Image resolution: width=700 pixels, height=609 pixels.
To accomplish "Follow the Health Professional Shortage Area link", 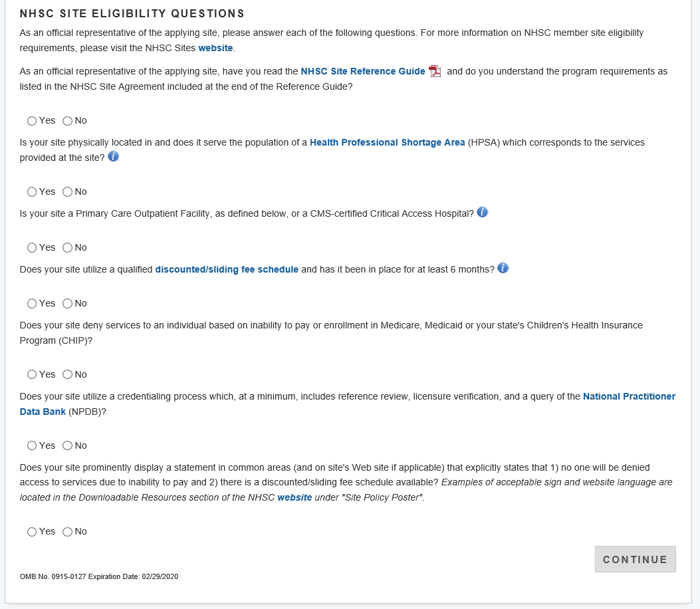I will pyautogui.click(x=387, y=142).
